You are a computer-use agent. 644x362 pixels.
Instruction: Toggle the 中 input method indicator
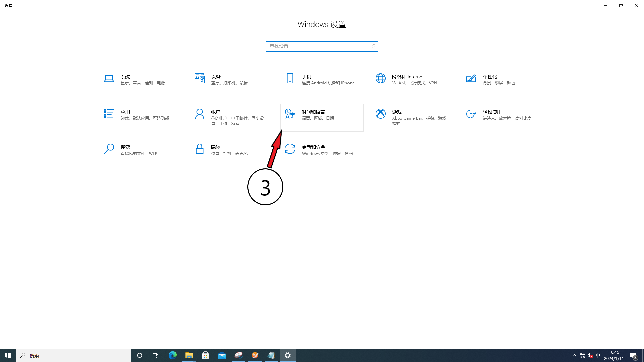coord(598,355)
